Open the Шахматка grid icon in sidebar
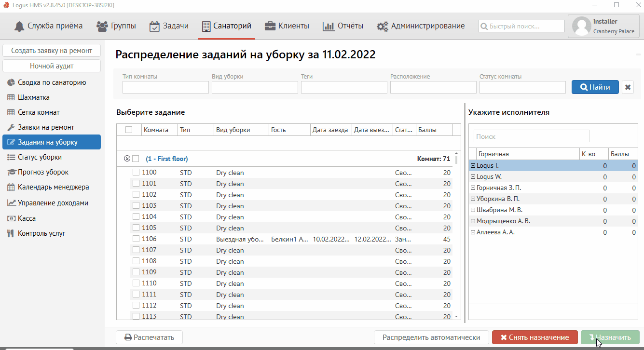The height and width of the screenshot is (350, 644). click(11, 97)
